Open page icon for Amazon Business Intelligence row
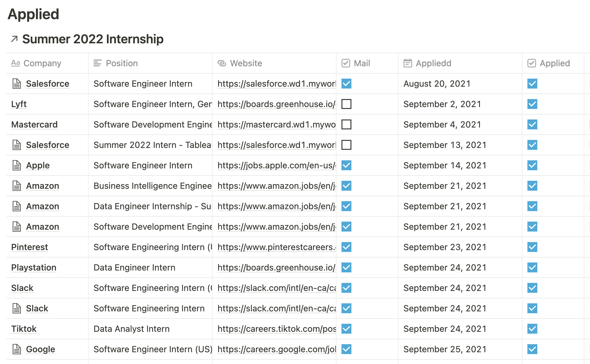590x364 pixels. (17, 186)
